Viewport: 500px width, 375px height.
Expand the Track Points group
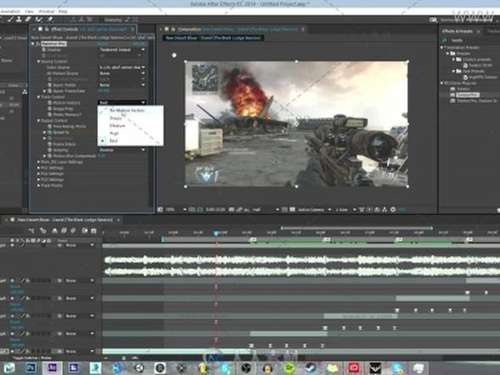click(39, 185)
